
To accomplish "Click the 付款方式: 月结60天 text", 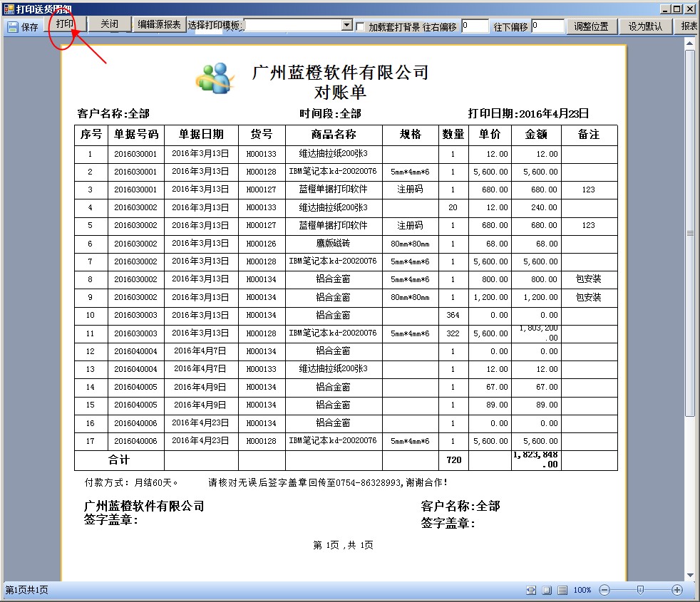I will click(131, 483).
